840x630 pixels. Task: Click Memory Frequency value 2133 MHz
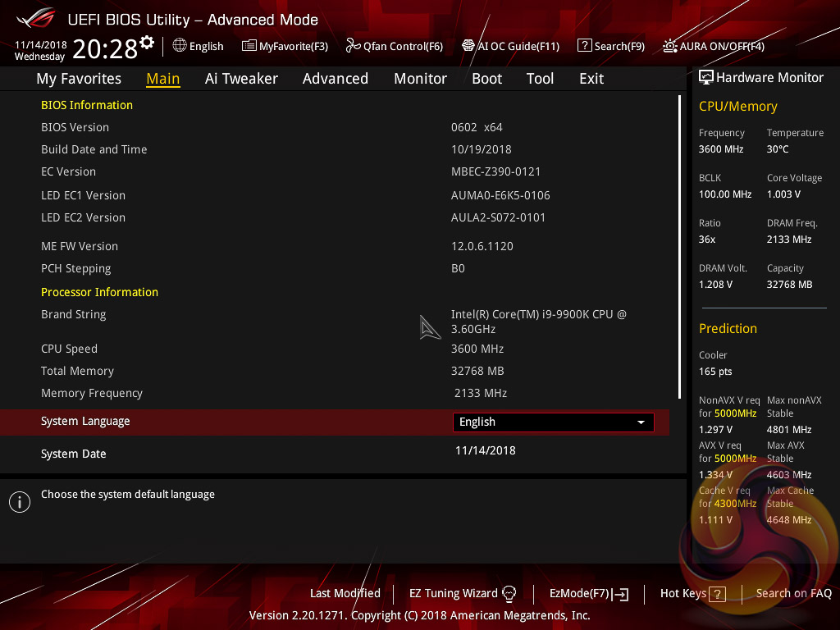[x=481, y=393]
